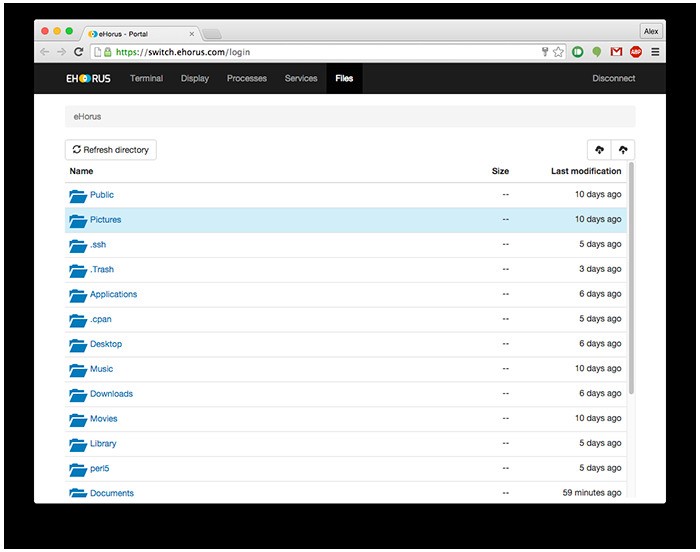The width and height of the screenshot is (700, 552).
Task: Go to the Services tab
Action: [301, 78]
